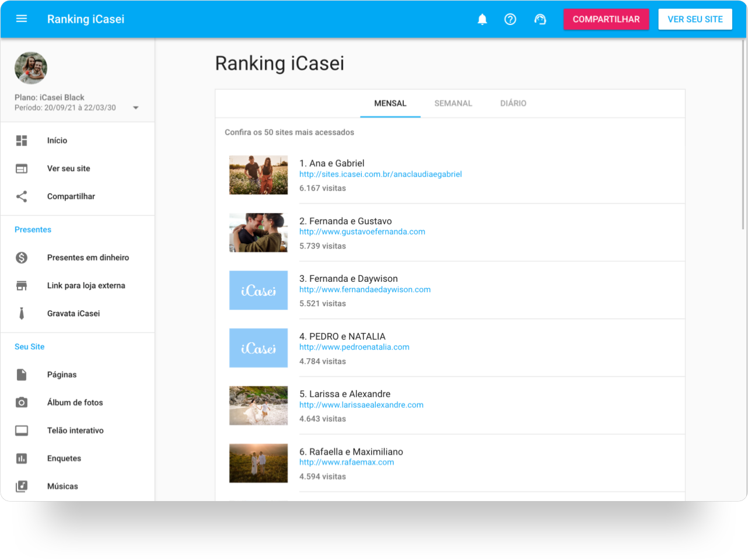This screenshot has width=748, height=560.
Task: Click the pink COMPARTILHAR button
Action: [x=606, y=19]
